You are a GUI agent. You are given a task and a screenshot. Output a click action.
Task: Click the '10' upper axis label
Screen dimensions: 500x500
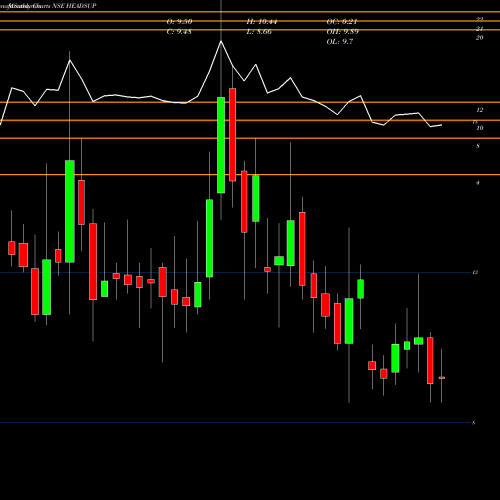coord(480,128)
